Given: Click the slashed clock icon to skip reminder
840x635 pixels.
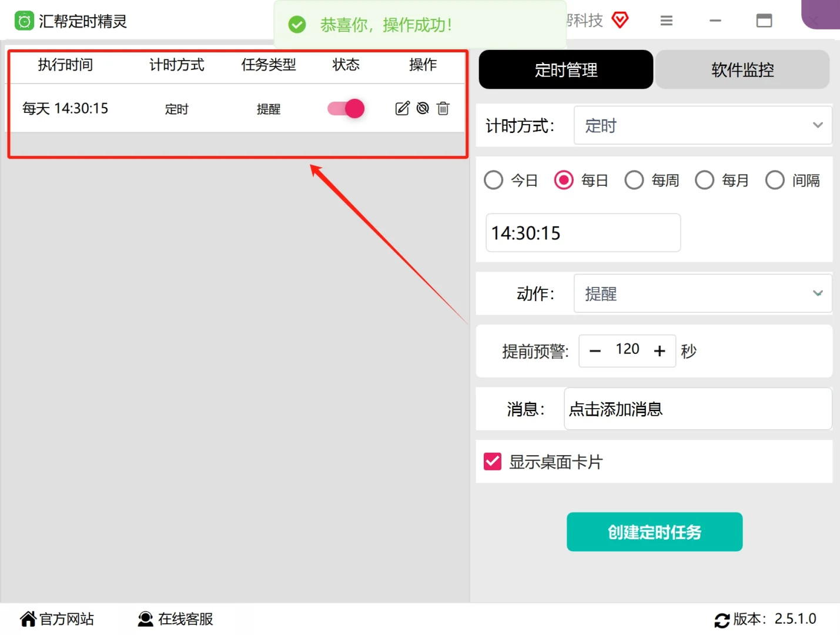Looking at the screenshot, I should [x=423, y=108].
